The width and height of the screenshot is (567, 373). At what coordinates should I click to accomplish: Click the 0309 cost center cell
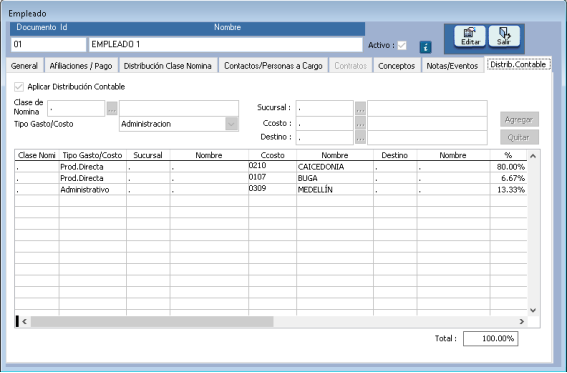pos(273,189)
